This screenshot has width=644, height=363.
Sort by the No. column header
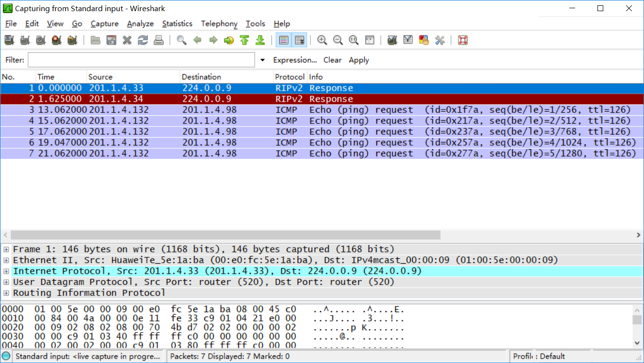point(18,77)
